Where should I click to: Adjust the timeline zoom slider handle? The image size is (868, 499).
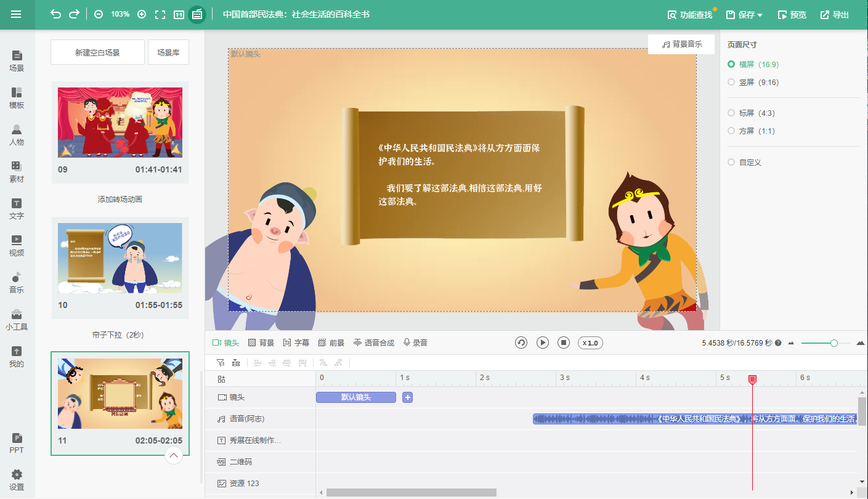834,343
